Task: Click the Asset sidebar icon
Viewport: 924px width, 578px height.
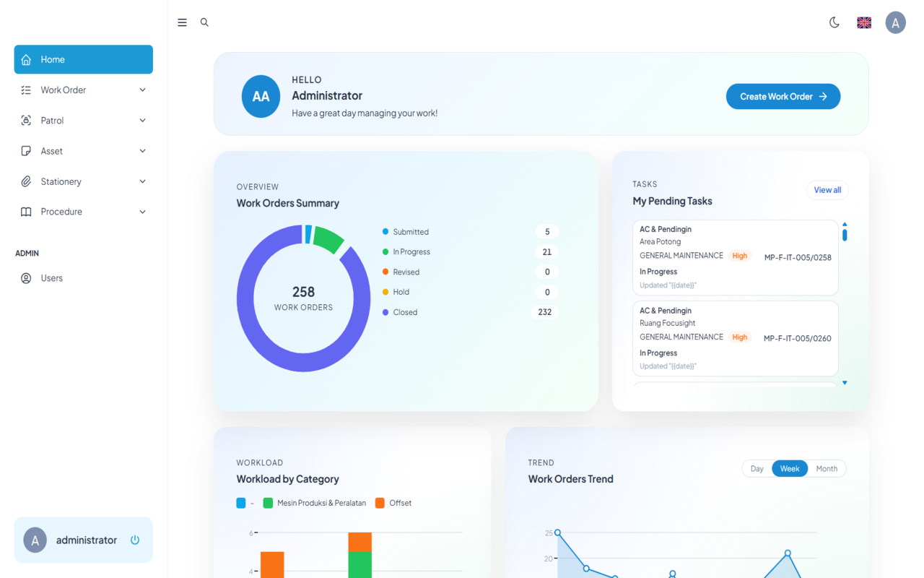Action: [x=26, y=150]
